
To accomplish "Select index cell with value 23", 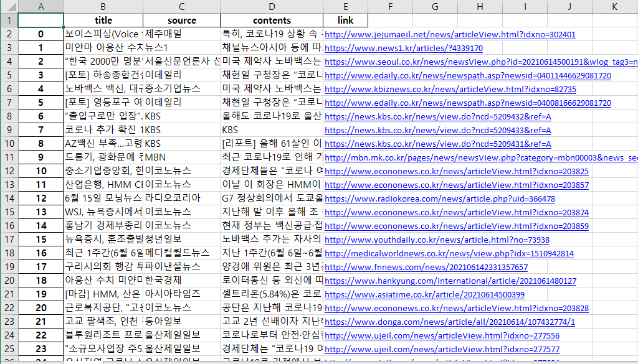I will pyautogui.click(x=40, y=348).
